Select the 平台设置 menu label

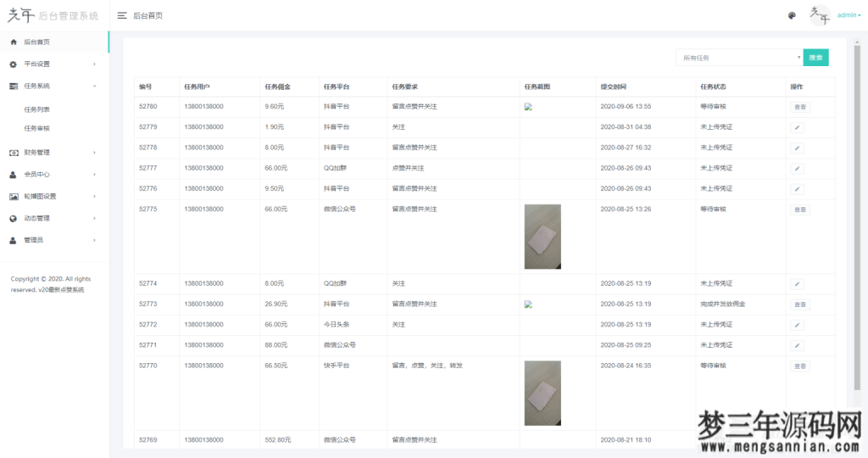(36, 64)
